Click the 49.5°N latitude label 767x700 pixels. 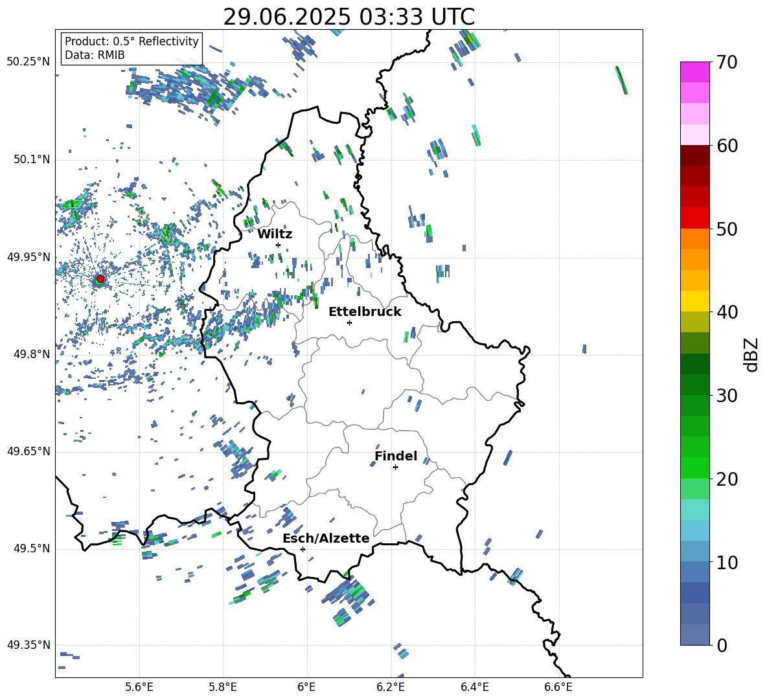coord(31,548)
